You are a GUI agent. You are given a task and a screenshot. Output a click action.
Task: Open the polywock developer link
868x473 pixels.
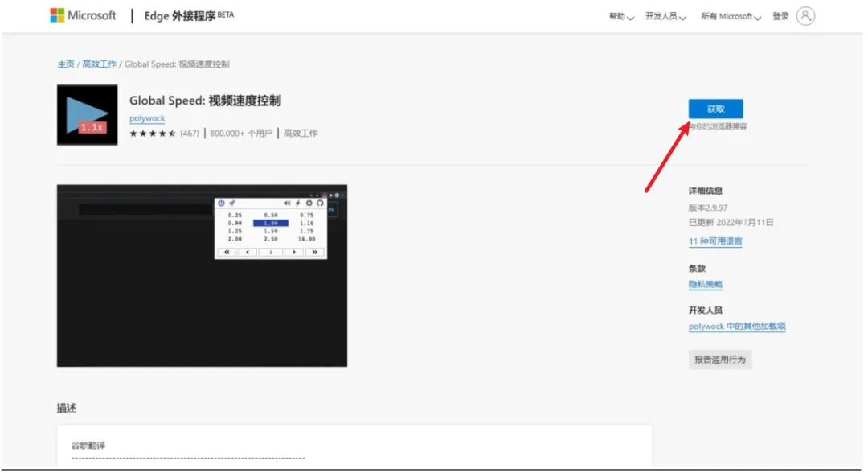147,118
